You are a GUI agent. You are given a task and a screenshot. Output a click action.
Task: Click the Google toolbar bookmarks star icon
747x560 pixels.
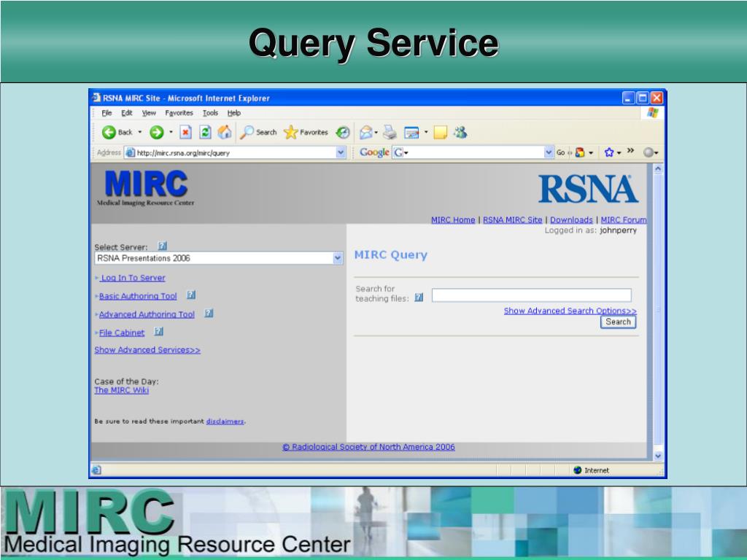(x=609, y=152)
